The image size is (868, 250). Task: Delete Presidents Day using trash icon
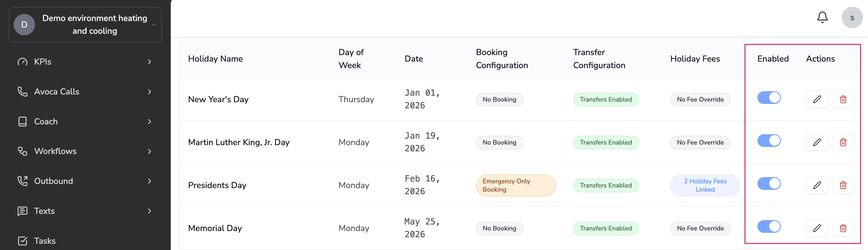coord(843,185)
